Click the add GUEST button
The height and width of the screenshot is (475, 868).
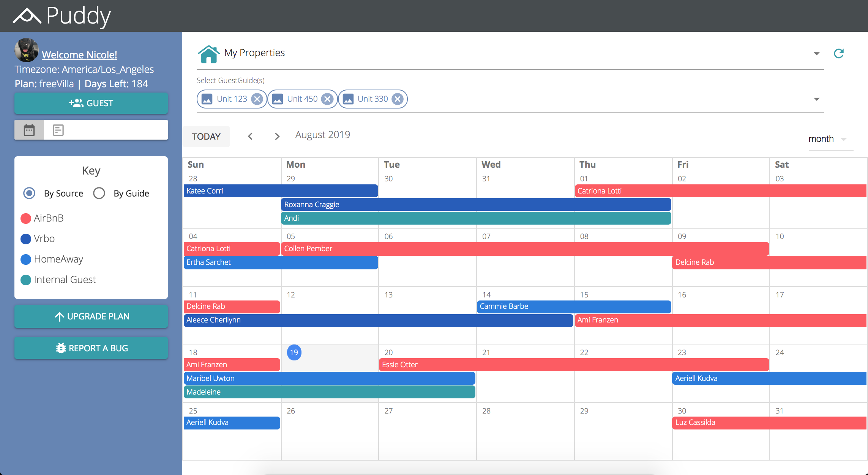point(91,103)
